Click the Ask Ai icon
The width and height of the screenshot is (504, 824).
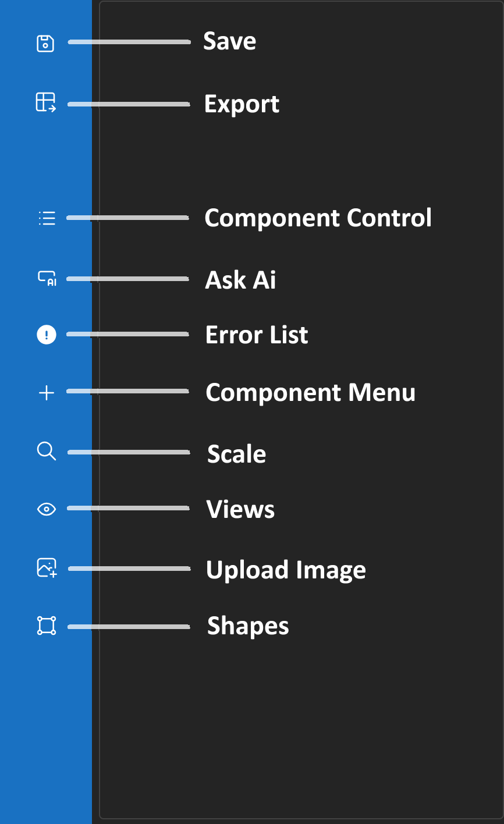pos(46,279)
